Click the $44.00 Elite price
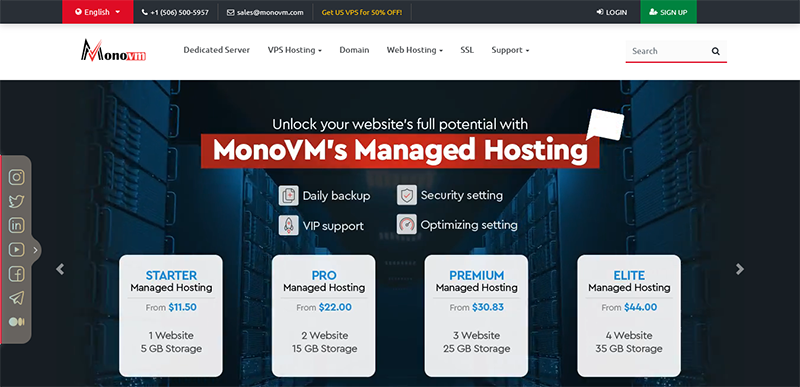The height and width of the screenshot is (387, 800). (x=640, y=307)
